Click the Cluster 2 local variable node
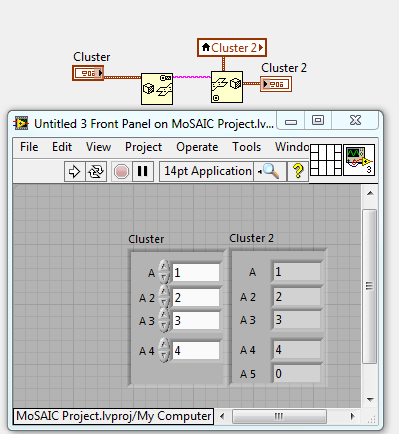This screenshot has height=434, width=399. pos(232,48)
